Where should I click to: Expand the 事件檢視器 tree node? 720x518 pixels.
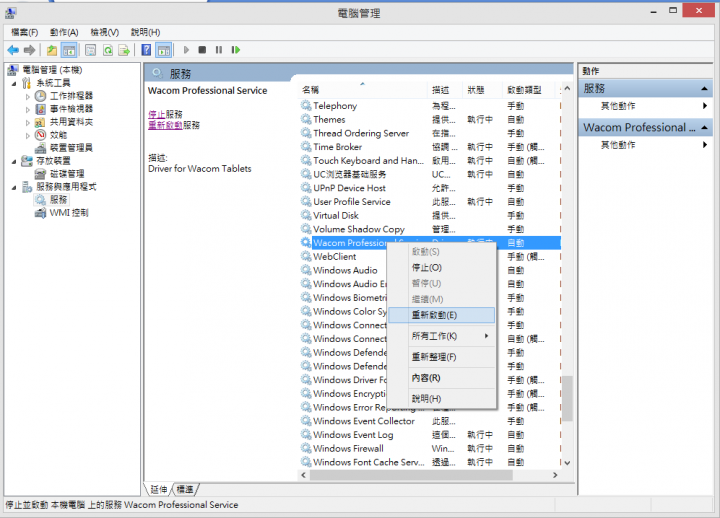28,109
